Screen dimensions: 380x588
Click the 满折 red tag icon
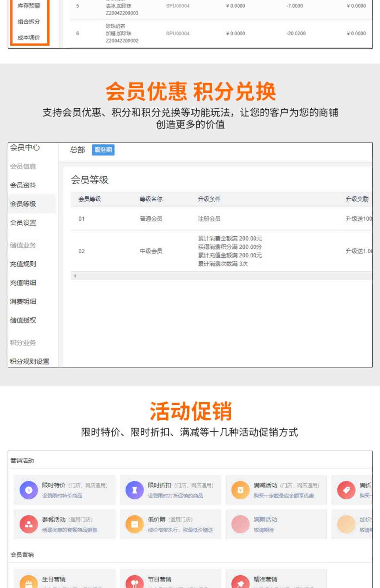pyautogui.click(x=346, y=490)
